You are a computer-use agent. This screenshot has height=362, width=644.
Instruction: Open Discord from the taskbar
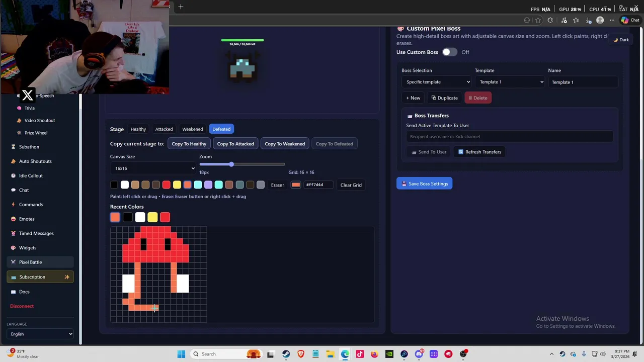(x=419, y=354)
